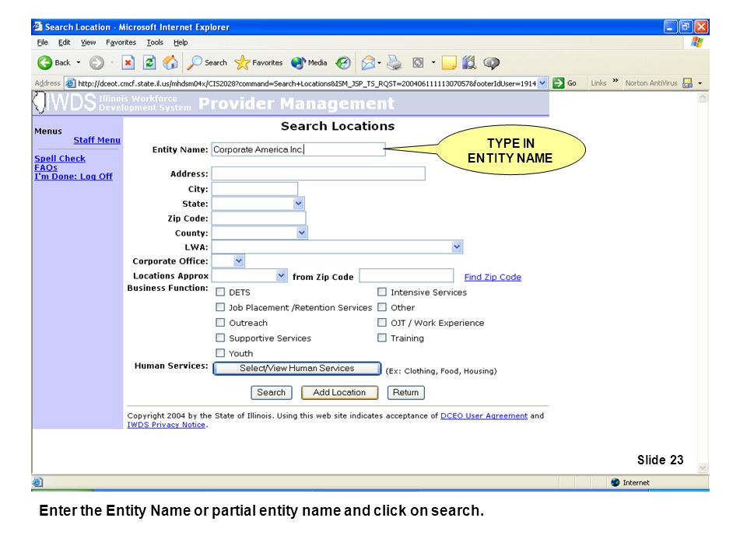Click the Norton AntiVirus toolbar icon

point(687,83)
